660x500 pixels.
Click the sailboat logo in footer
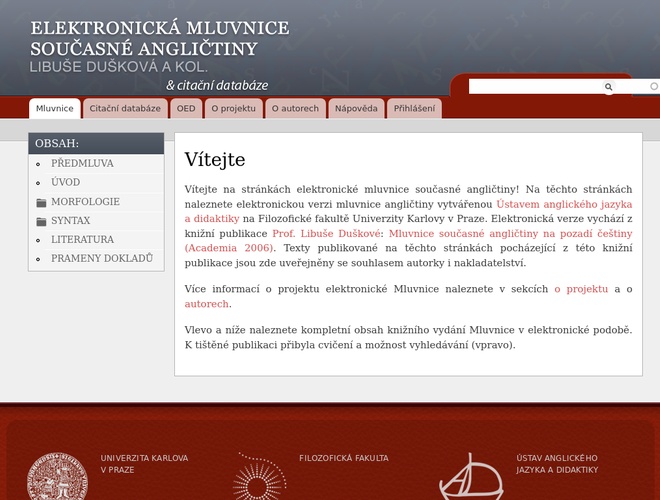coord(468,478)
